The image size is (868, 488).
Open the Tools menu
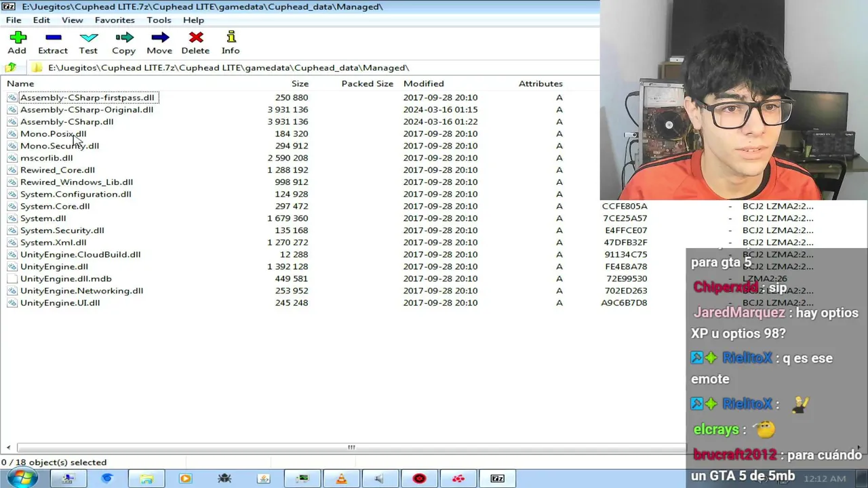pyautogui.click(x=159, y=20)
